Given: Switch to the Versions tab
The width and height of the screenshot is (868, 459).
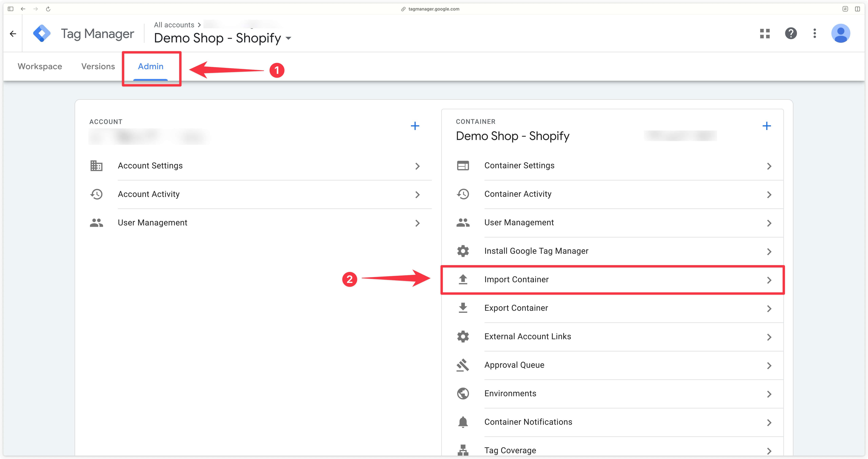Looking at the screenshot, I should point(98,66).
